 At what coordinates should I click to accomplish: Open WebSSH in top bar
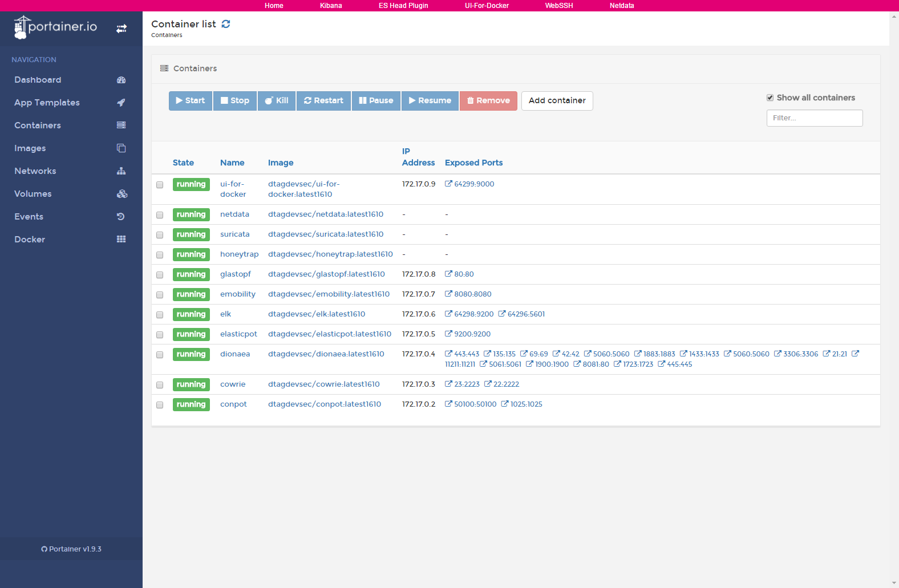point(559,6)
